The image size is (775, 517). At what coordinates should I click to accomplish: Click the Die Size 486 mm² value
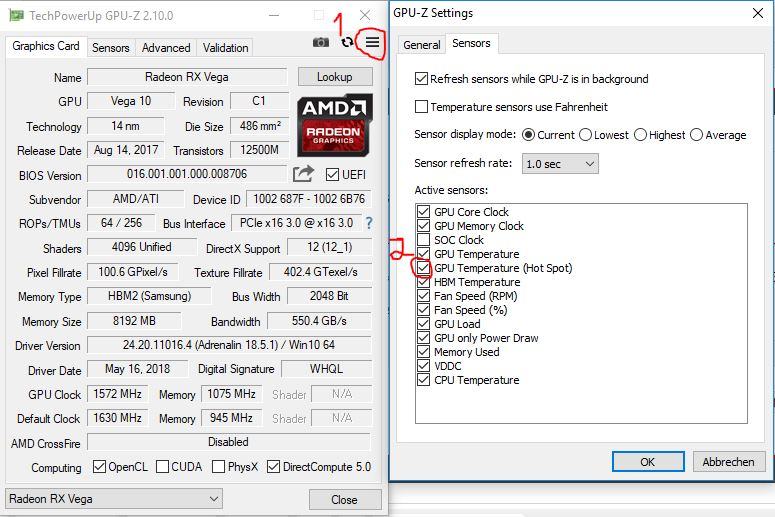[260, 126]
